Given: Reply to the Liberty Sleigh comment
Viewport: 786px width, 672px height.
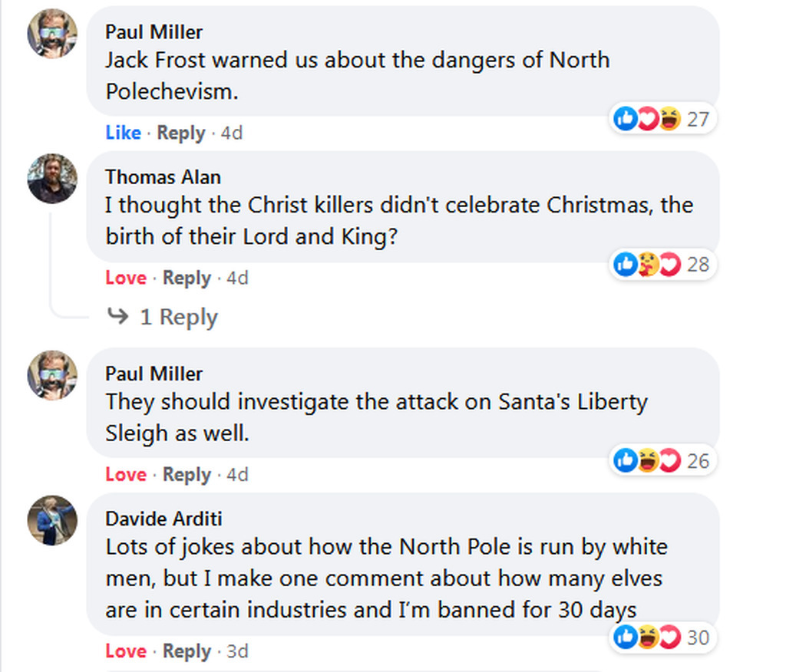Looking at the screenshot, I should (187, 474).
